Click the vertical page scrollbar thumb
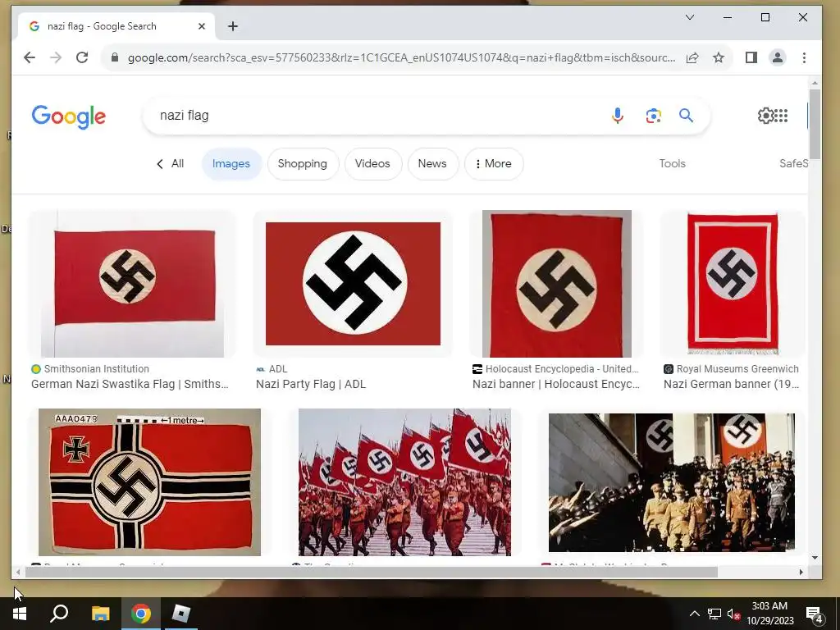Image resolution: width=840 pixels, height=630 pixels. pyautogui.click(x=815, y=125)
